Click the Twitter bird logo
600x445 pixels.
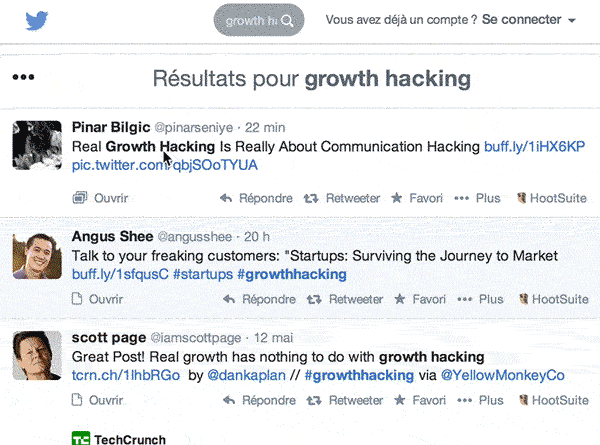point(37,20)
